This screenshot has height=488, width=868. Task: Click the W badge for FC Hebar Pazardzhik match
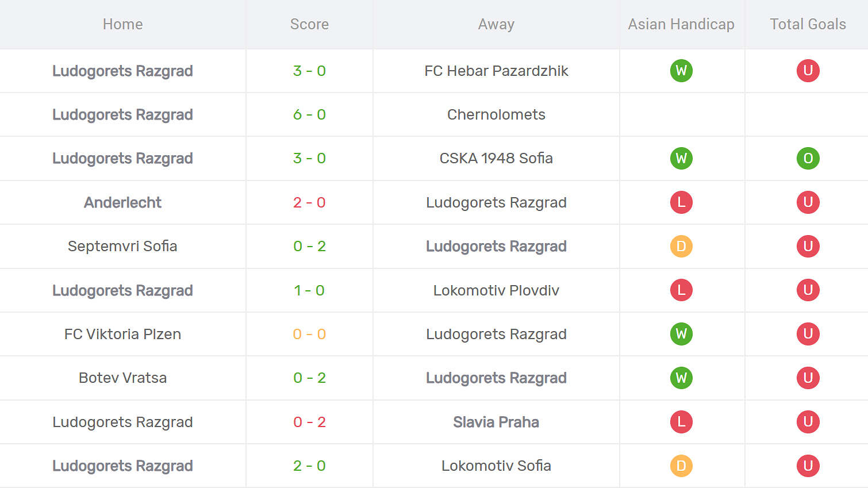tap(681, 71)
